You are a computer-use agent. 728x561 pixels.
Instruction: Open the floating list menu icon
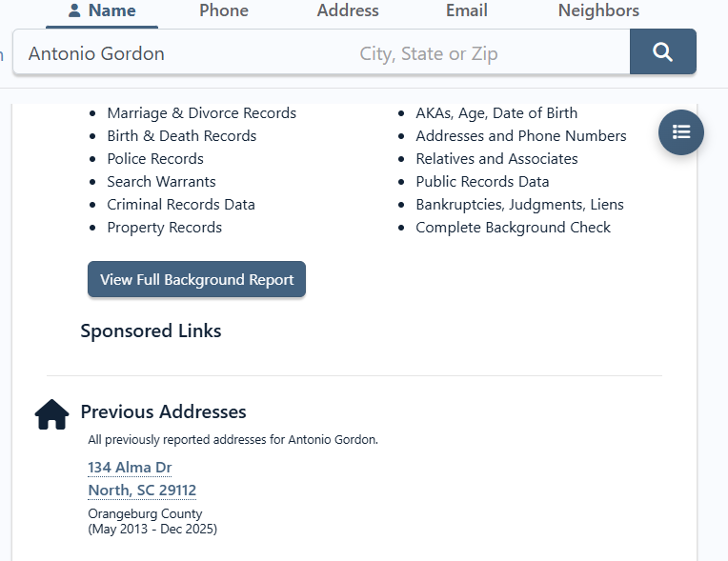point(680,132)
